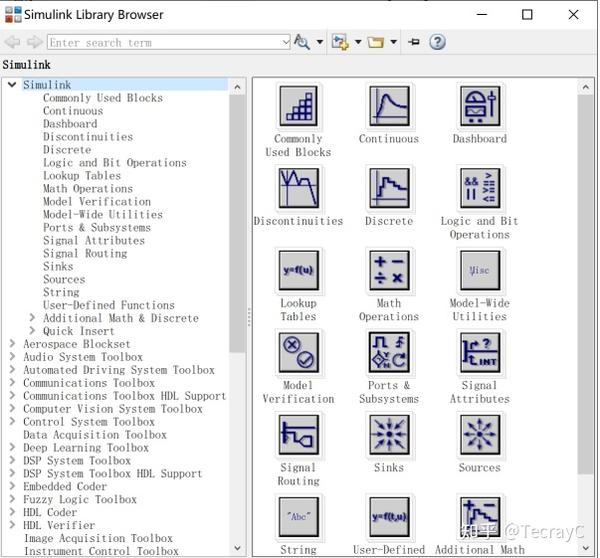Image resolution: width=600 pixels, height=558 pixels.
Task: Click the back navigation arrow
Action: [x=12, y=42]
